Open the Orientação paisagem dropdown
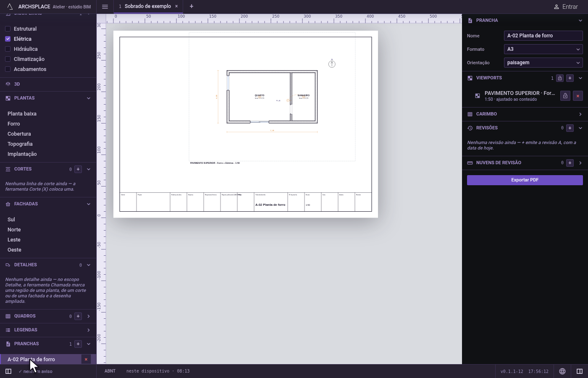This screenshot has height=378, width=588. (543, 63)
